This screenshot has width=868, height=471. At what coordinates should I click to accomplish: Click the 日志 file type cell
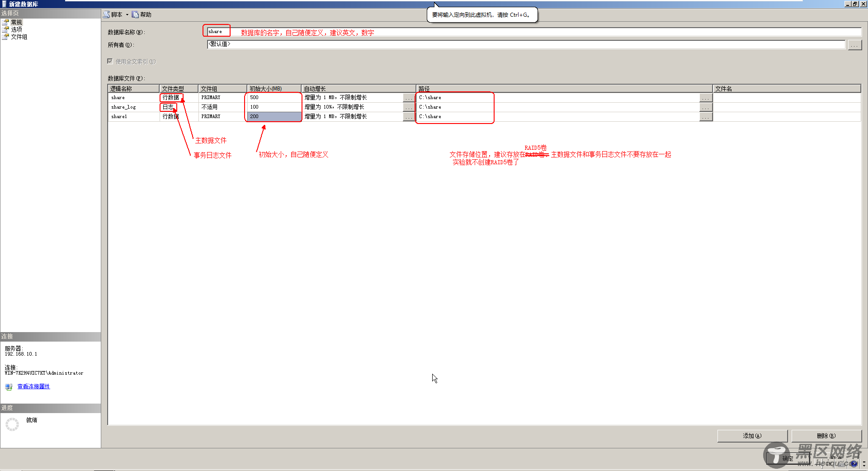[x=179, y=107]
